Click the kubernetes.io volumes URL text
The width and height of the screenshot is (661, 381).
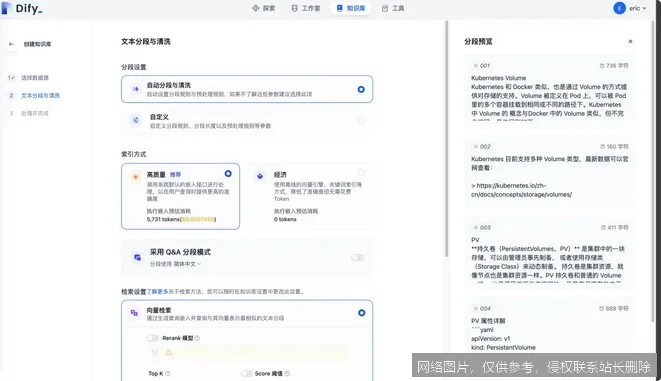pyautogui.click(x=521, y=190)
